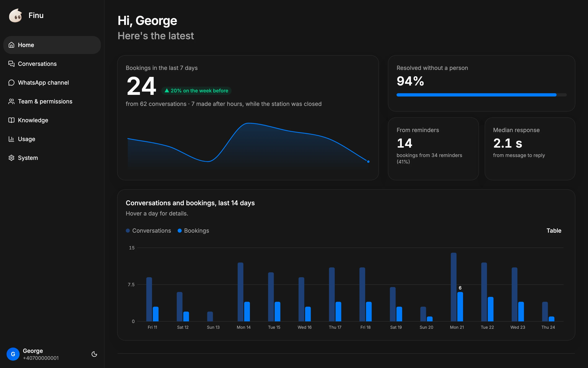Click 'bookings from 34 reminders (41%)' text
This screenshot has height=368, width=588.
pos(429,158)
